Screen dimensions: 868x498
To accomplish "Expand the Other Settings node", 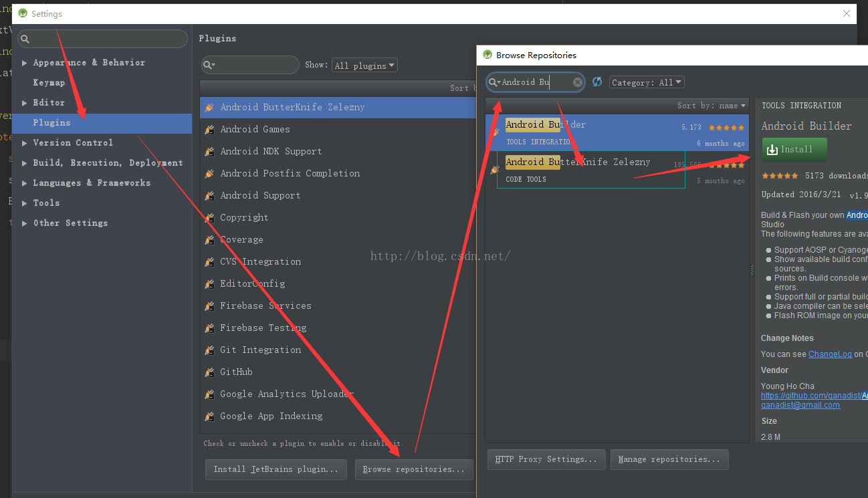I will (25, 223).
